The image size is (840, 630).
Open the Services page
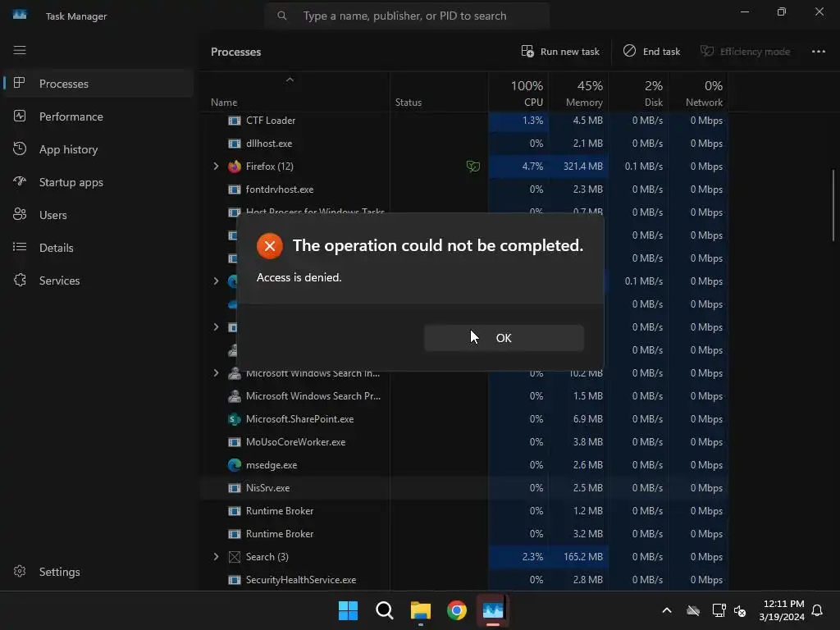tap(98, 281)
